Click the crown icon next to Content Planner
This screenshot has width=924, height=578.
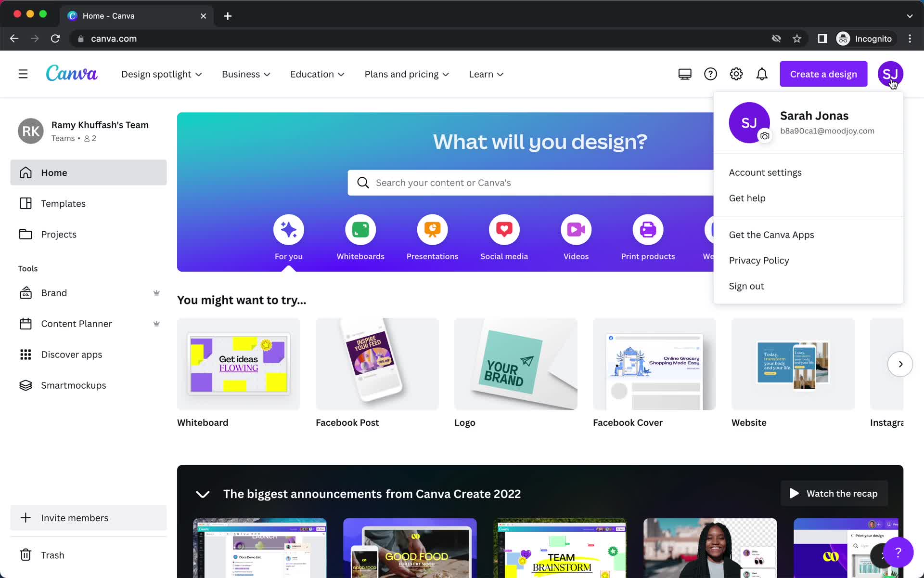pyautogui.click(x=156, y=324)
